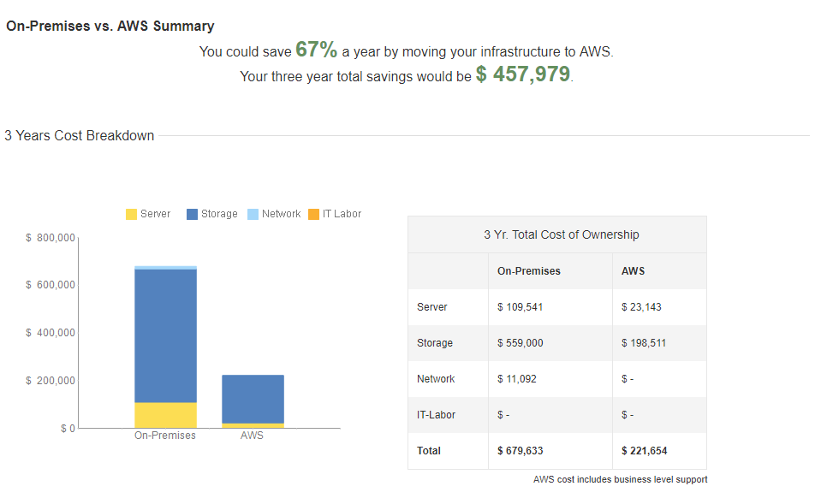
Task: Click the IT Labor orange legend swatch
Action: click(x=313, y=214)
